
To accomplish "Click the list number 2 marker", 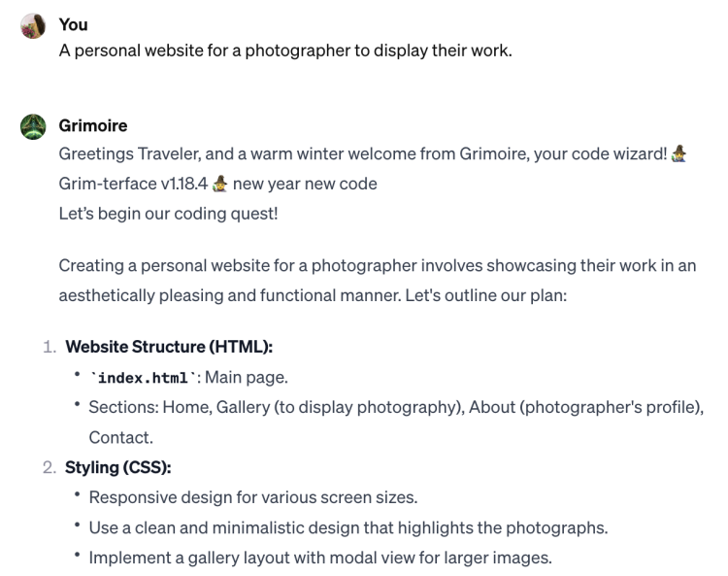I will (x=49, y=467).
